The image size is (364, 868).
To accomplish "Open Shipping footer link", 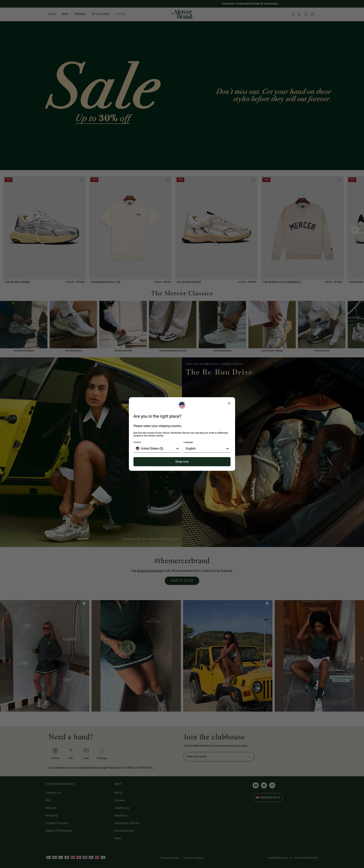I will (52, 815).
